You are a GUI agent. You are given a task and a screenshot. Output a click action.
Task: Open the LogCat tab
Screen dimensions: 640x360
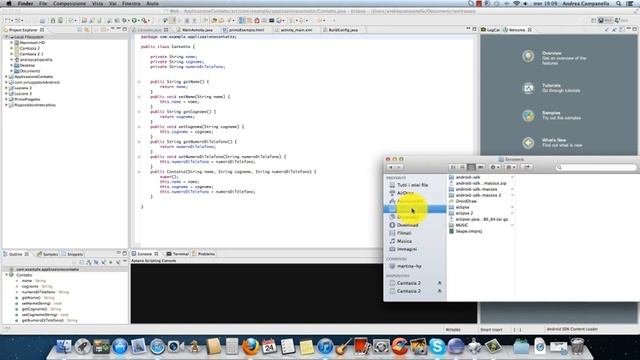[x=491, y=30]
